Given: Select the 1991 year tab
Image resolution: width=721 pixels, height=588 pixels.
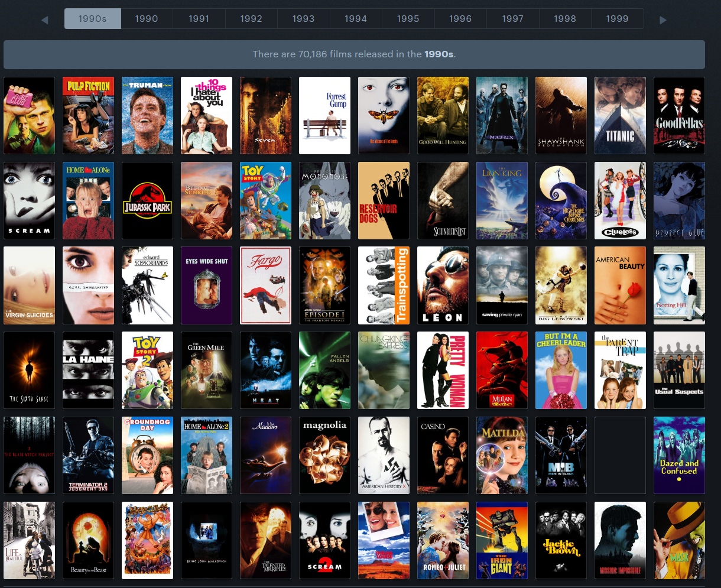Looking at the screenshot, I should 199,19.
